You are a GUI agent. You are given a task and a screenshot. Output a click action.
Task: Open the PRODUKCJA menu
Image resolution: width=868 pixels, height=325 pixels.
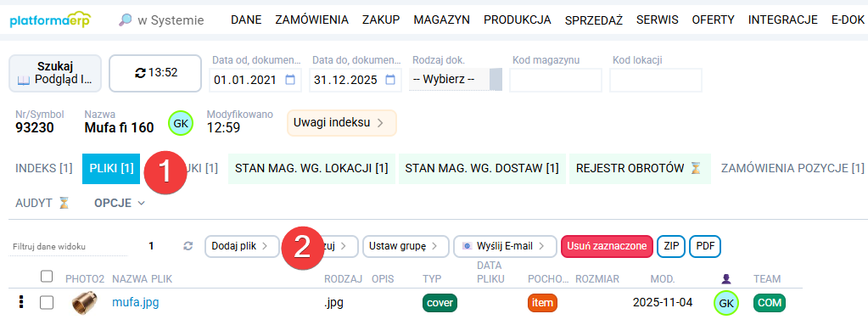tap(518, 20)
